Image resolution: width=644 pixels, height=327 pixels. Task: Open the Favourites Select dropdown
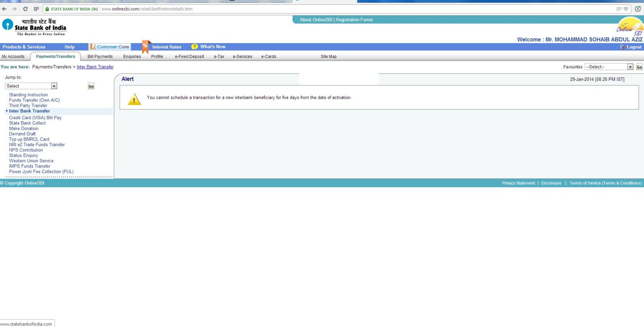coord(609,67)
